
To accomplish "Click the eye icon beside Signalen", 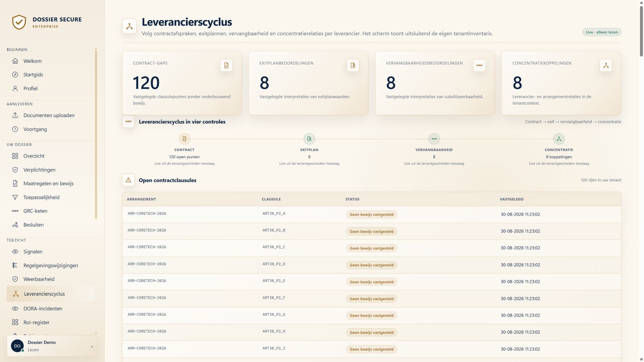I will [x=15, y=252].
